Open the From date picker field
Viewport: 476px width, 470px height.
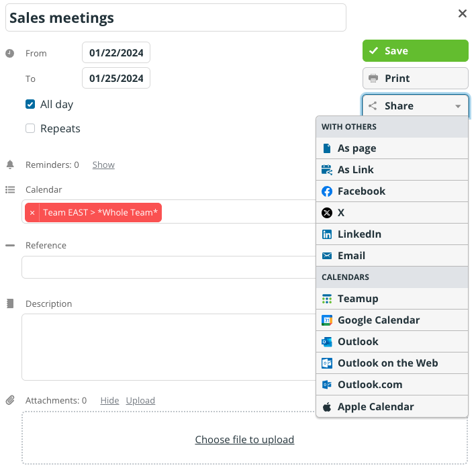pyautogui.click(x=116, y=53)
